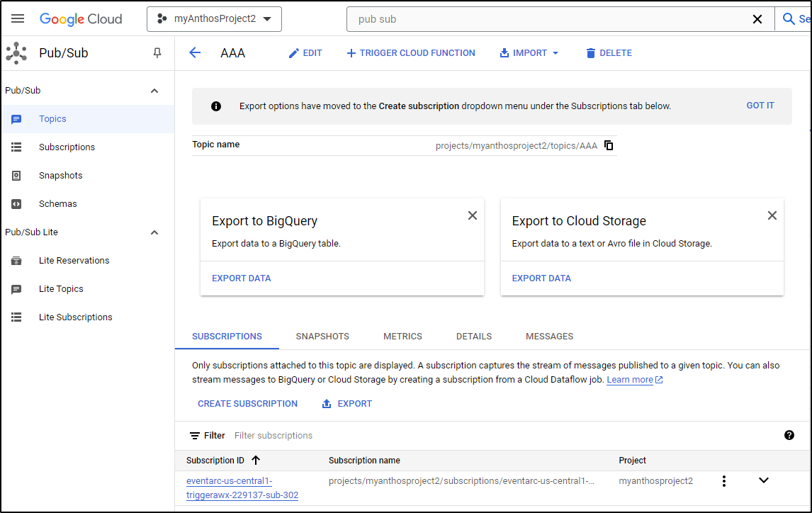Open Lite Reservations in the sidebar
Image resolution: width=812 pixels, height=513 pixels.
coord(87,260)
